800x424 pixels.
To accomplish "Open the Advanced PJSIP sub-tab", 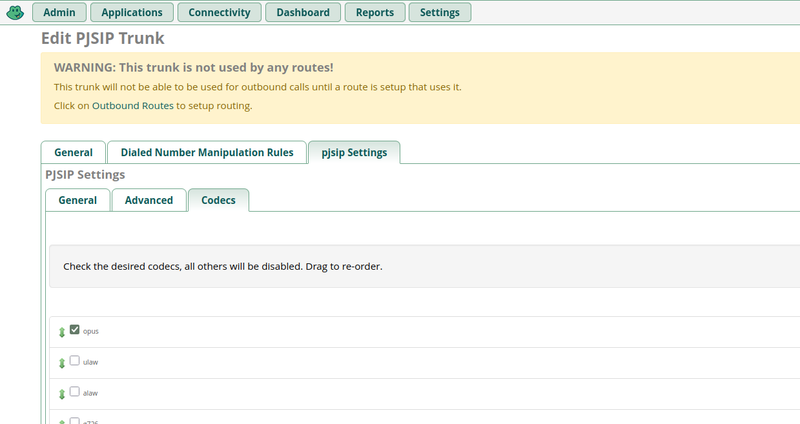I will (x=148, y=200).
